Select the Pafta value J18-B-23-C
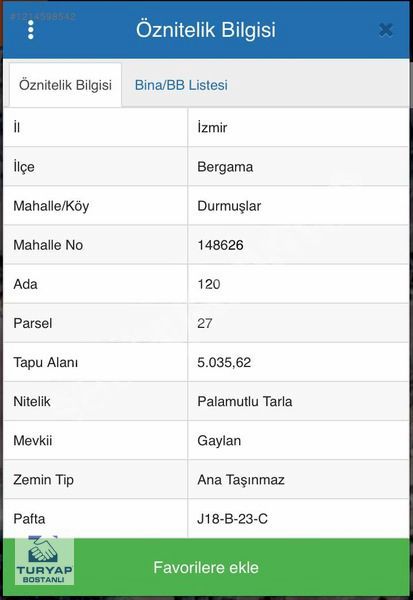The height and width of the screenshot is (600, 413). [x=232, y=519]
